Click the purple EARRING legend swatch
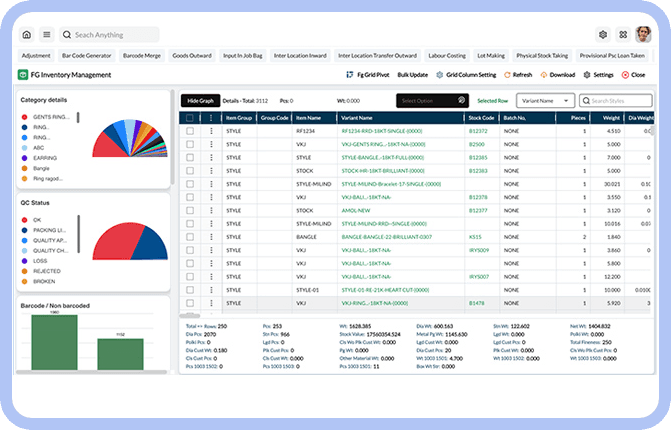The width and height of the screenshot is (671, 430). pyautogui.click(x=24, y=158)
